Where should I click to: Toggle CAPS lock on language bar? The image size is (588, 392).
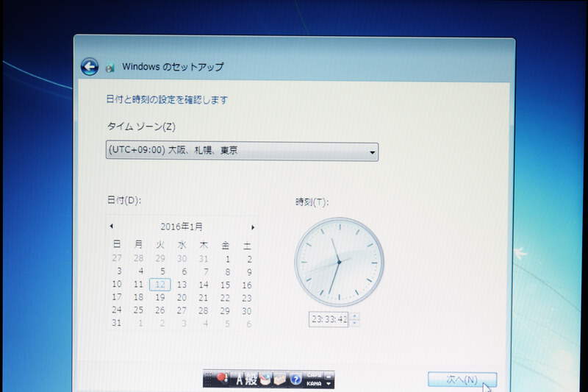[x=314, y=375]
